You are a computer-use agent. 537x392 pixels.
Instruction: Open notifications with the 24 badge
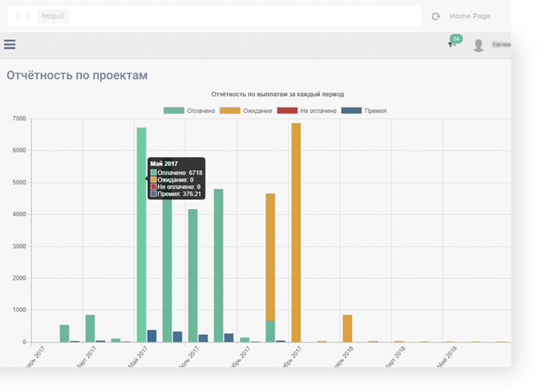455,41
